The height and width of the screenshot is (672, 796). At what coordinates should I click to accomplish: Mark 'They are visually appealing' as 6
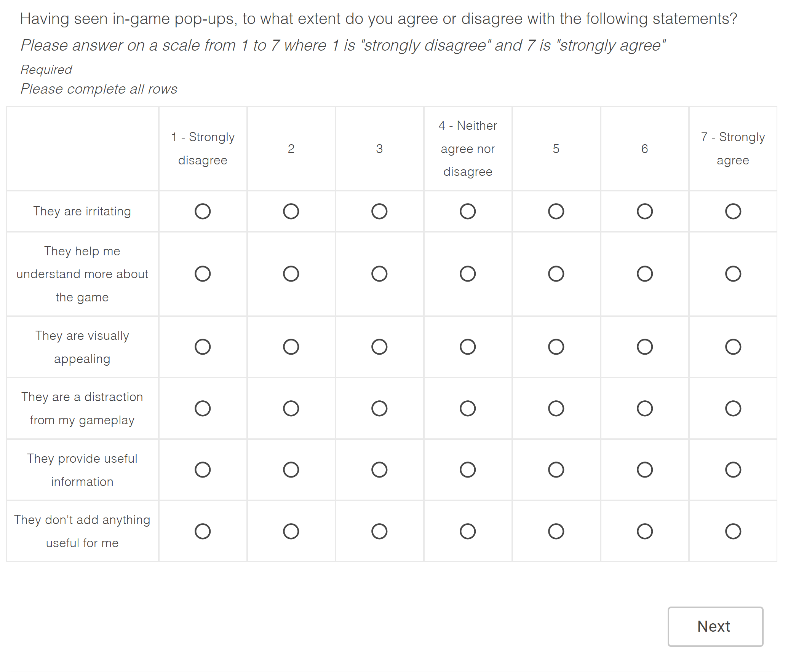[x=644, y=347]
